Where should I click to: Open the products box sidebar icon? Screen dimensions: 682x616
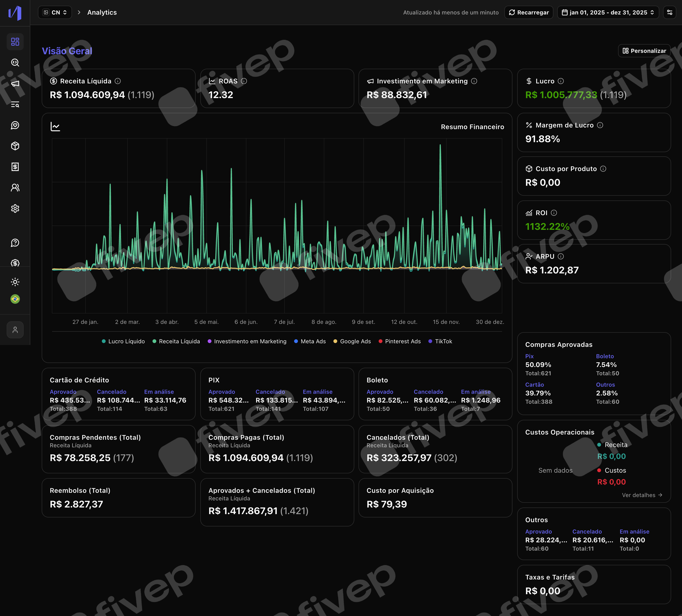(15, 146)
